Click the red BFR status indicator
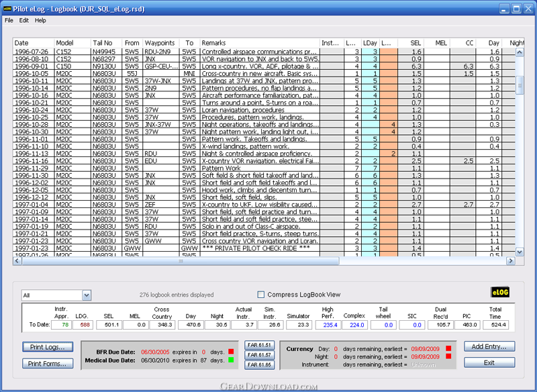 click(231, 352)
